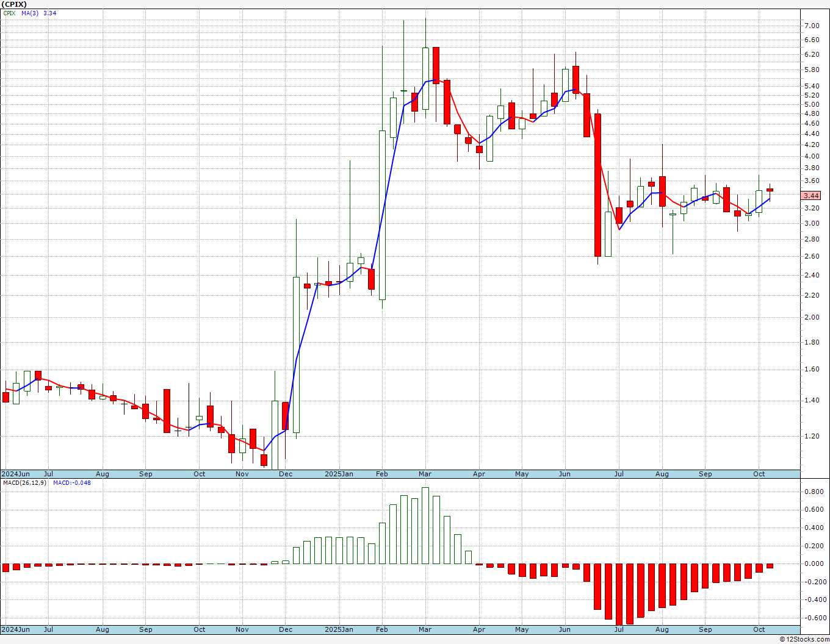Screen dimensions: 830x644
Task: Select 2025Jan on the MACD panel time axis
Action: coord(339,629)
